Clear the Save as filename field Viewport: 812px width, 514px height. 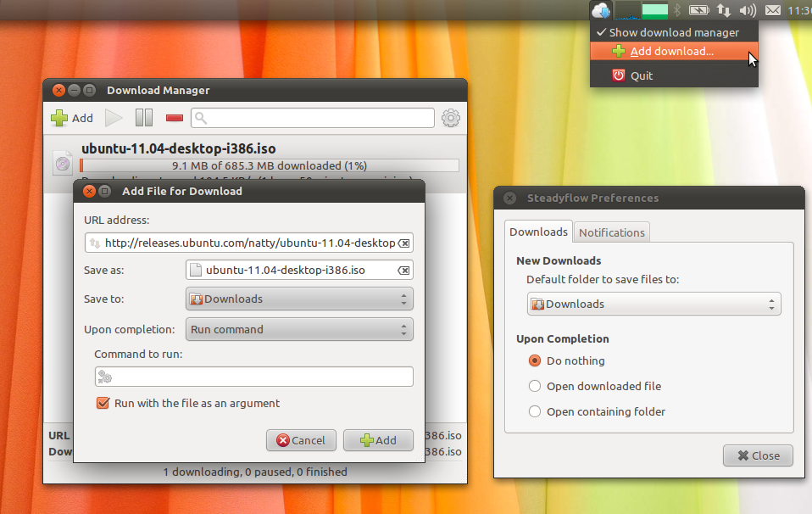(404, 270)
